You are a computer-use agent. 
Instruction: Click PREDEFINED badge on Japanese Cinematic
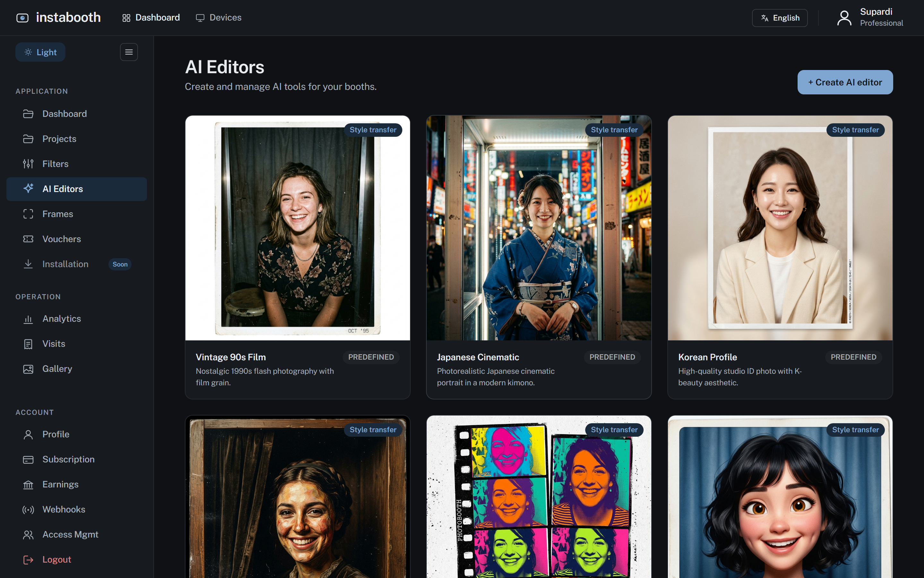point(612,357)
